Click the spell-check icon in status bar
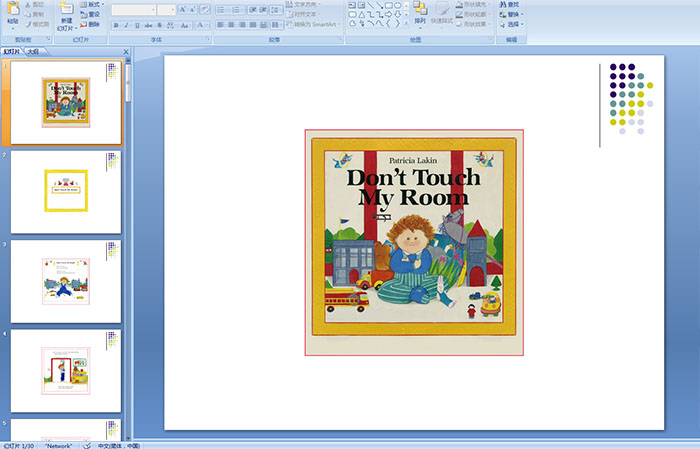The image size is (700, 449). (x=87, y=445)
